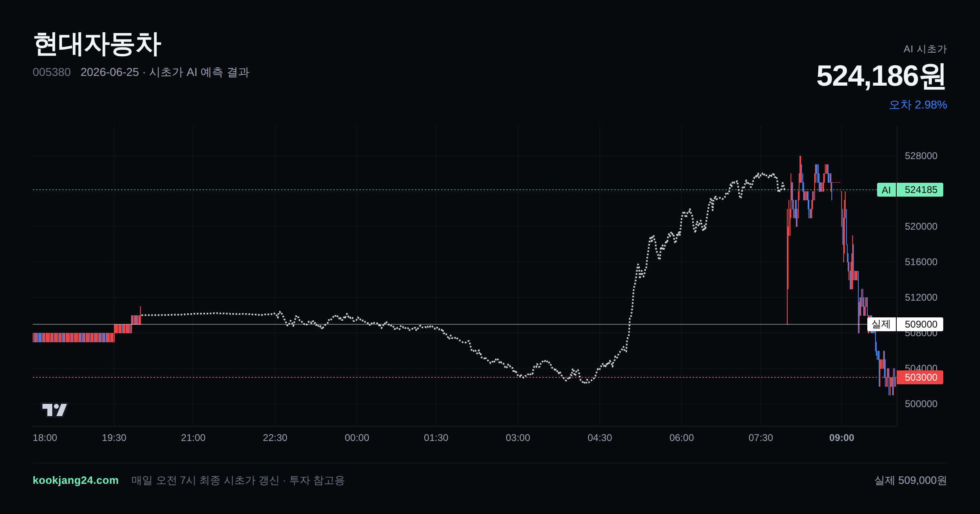This screenshot has height=514, width=980.
Task: Click the bold 09:00 time label
Action: tap(842, 438)
